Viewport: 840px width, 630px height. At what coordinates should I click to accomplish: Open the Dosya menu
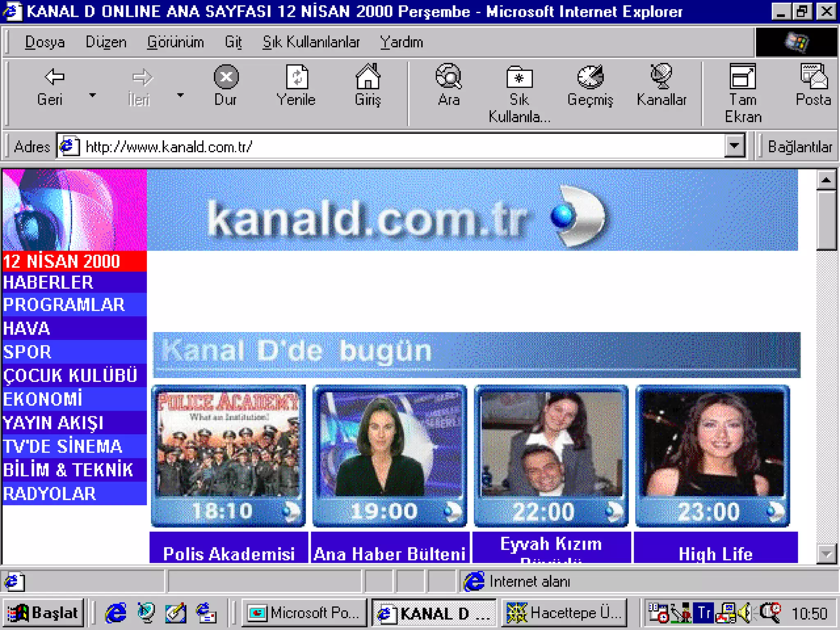[45, 42]
